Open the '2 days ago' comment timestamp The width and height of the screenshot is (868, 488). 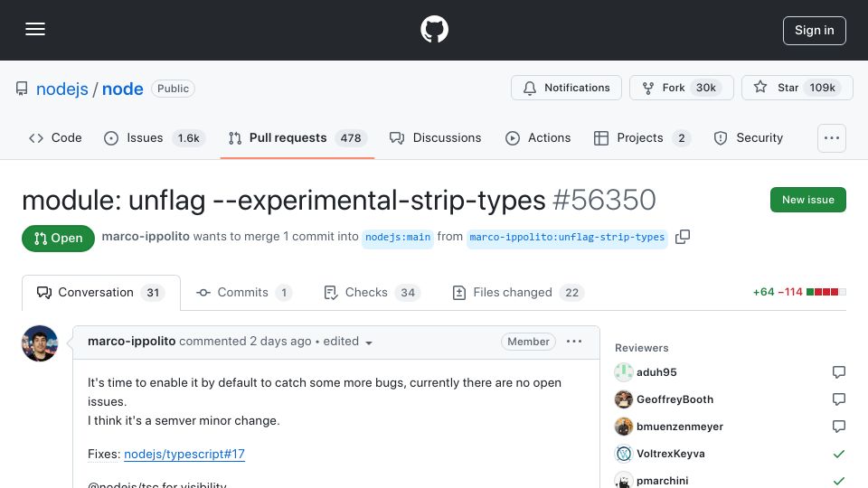point(280,342)
